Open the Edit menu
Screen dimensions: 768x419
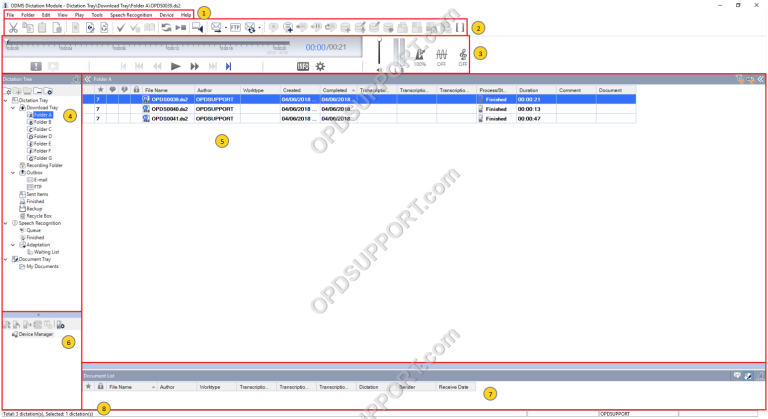pos(46,15)
